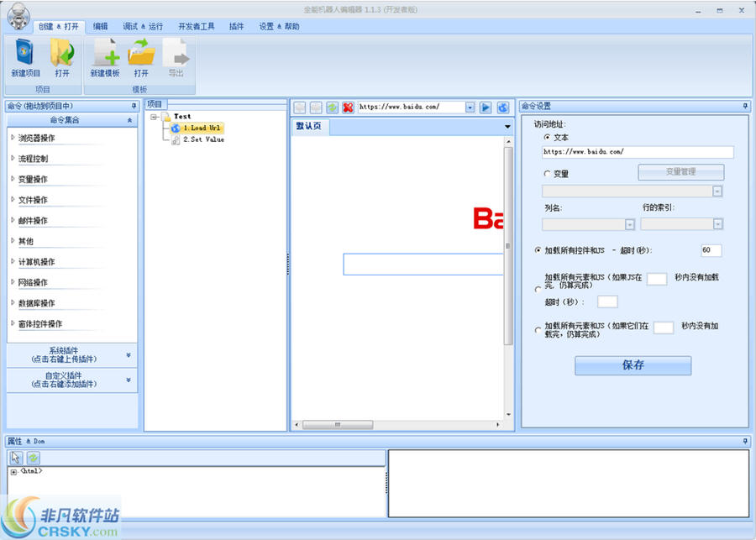Select the 1.Load Url tree item
756x540 pixels.
click(x=202, y=128)
